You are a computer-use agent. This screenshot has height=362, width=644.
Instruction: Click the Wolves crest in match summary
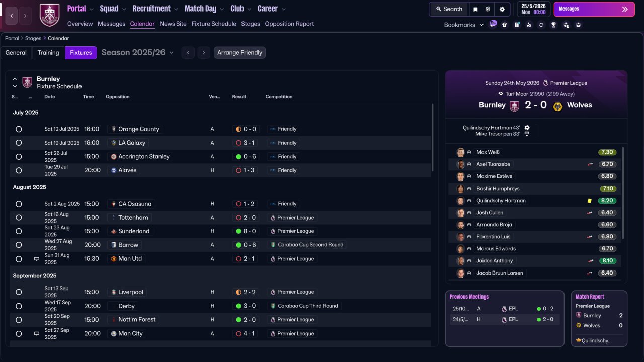pyautogui.click(x=557, y=105)
